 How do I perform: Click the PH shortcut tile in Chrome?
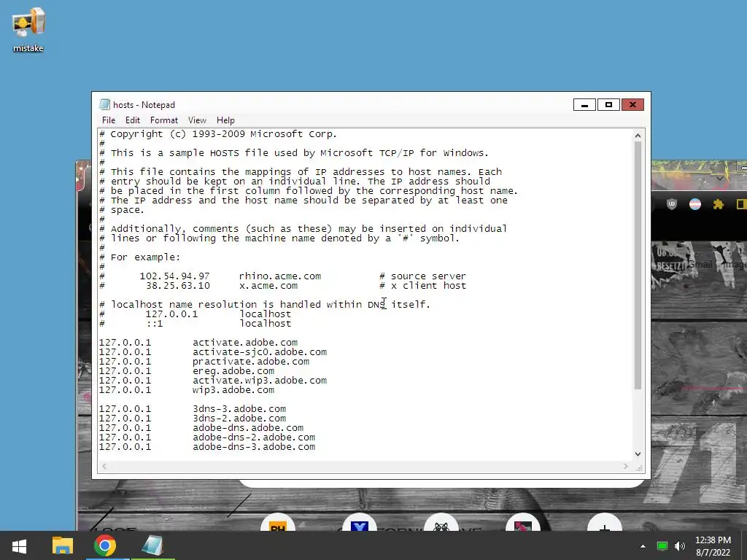[x=278, y=524]
